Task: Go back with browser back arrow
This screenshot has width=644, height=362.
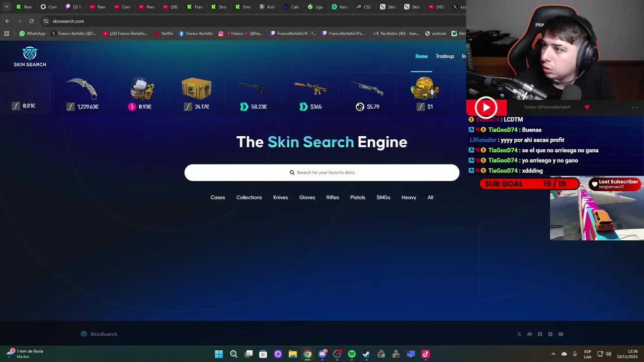Action: 7,21
